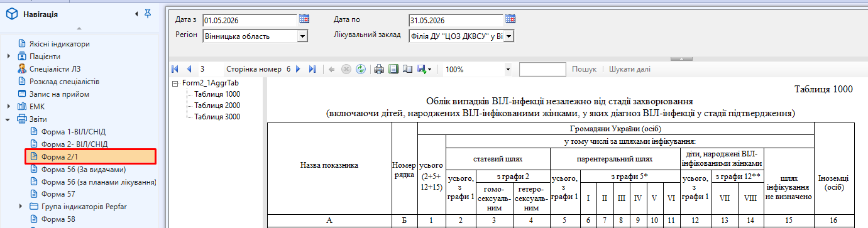Screen dimensions: 868x228
Task: Open the Лікувальний заклад dropdown
Action: [509, 36]
